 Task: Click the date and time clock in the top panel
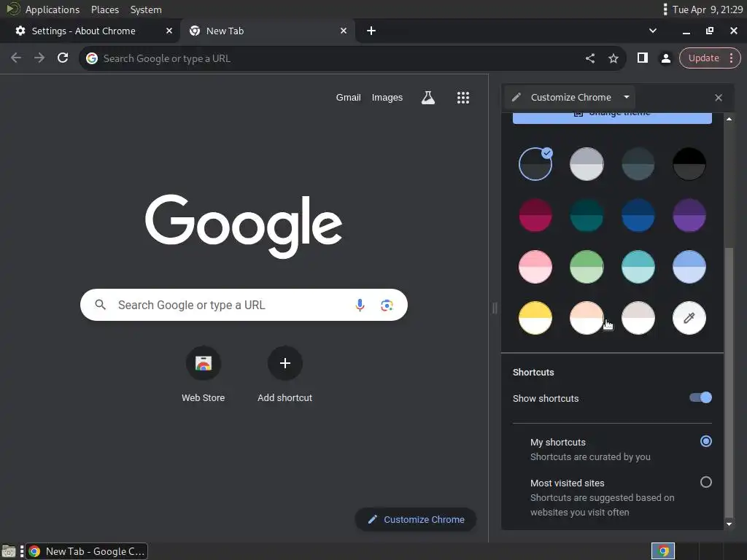(708, 9)
